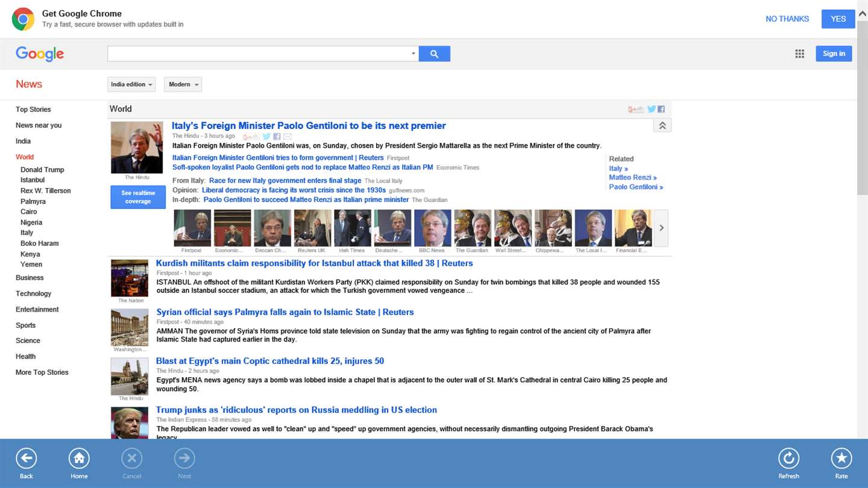Viewport: 868px width, 488px height.
Task: Select News near you in sidebar
Action: tap(39, 125)
